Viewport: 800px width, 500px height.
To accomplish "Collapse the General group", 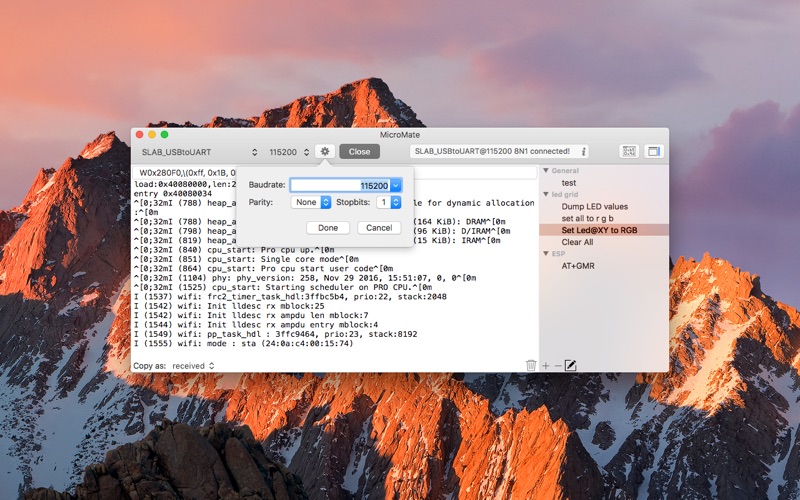I will 545,171.
